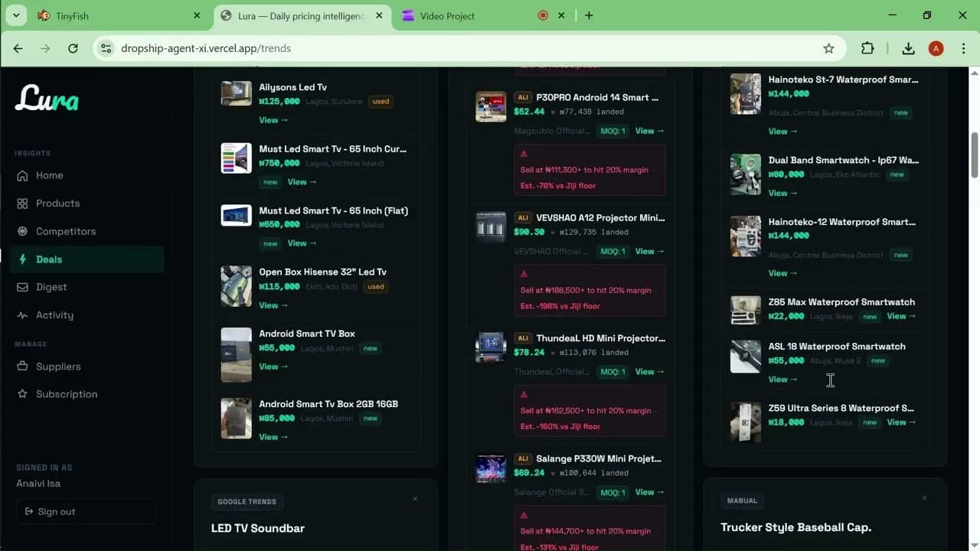This screenshot has height=551, width=980.
Task: Open the ASL 18 Waterproof Smartwatch thumbnail
Action: tap(746, 357)
